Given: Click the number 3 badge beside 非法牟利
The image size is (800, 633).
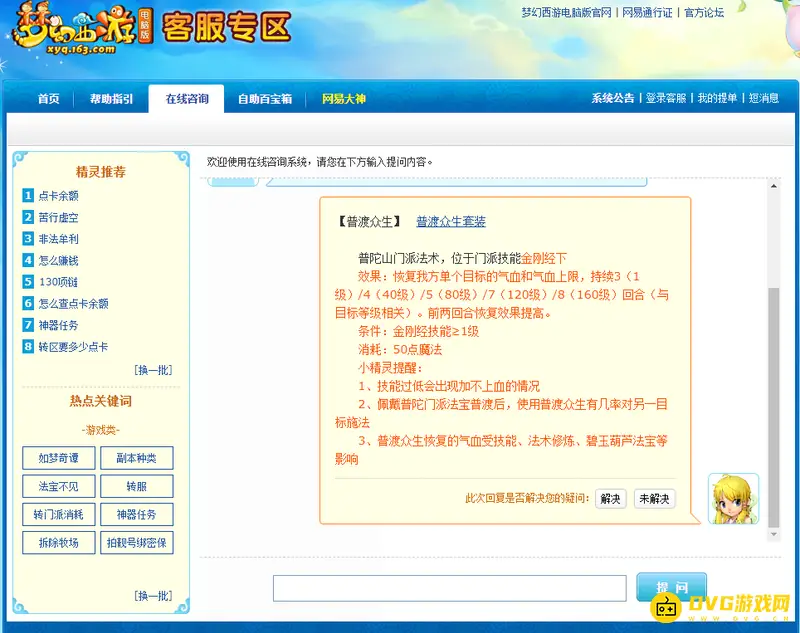Looking at the screenshot, I should pos(28,239).
